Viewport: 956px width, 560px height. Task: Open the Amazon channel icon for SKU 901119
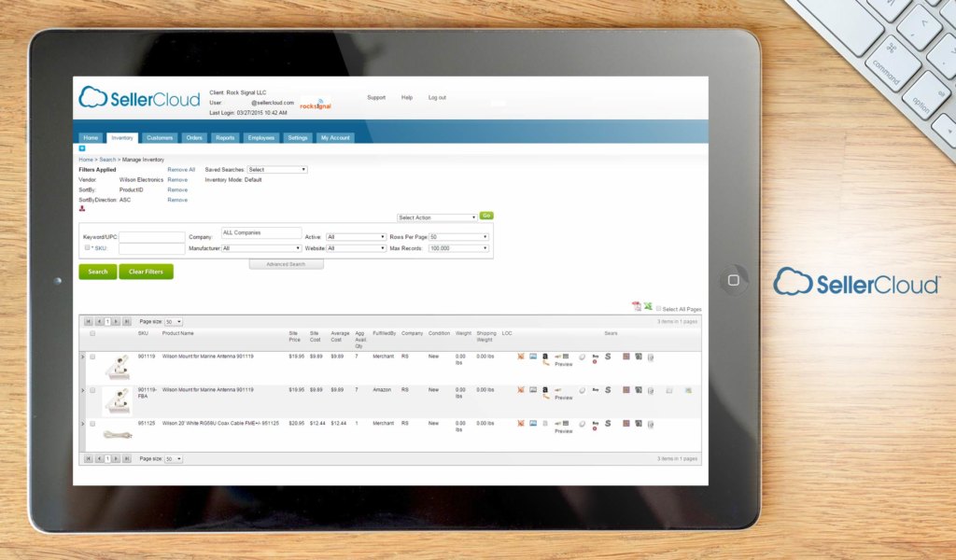tap(545, 356)
